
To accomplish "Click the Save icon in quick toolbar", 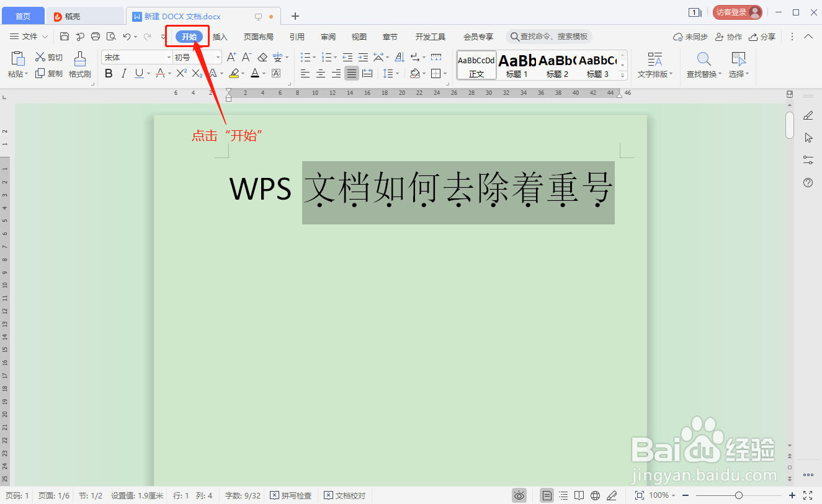I will (65, 37).
